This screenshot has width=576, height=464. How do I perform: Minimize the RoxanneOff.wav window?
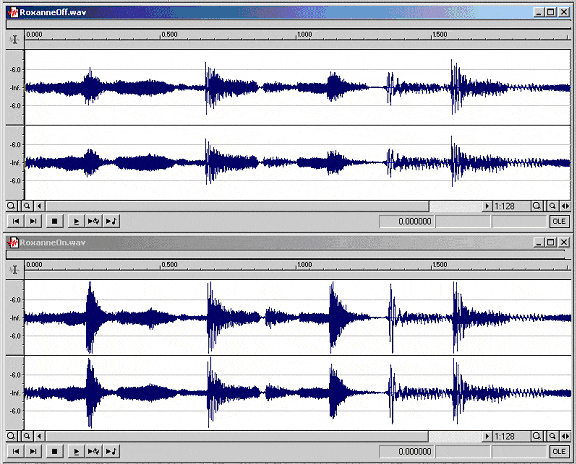(x=539, y=12)
